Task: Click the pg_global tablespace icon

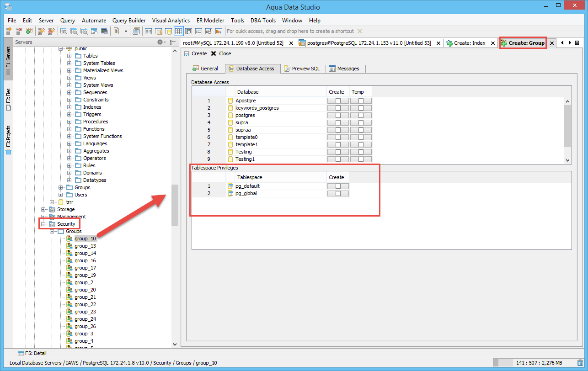Action: coord(230,193)
